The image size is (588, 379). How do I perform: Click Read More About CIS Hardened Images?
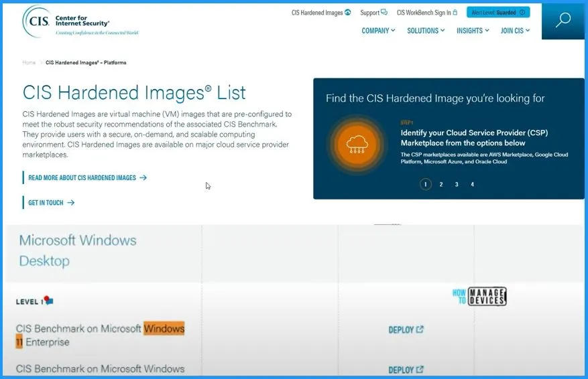(86, 178)
